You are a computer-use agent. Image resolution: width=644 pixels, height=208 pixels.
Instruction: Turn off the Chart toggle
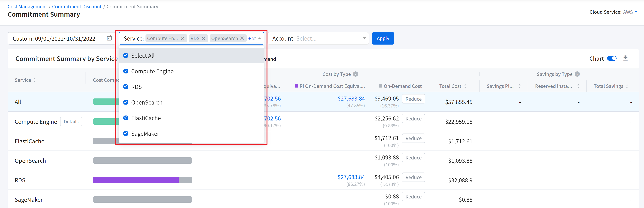tap(612, 58)
